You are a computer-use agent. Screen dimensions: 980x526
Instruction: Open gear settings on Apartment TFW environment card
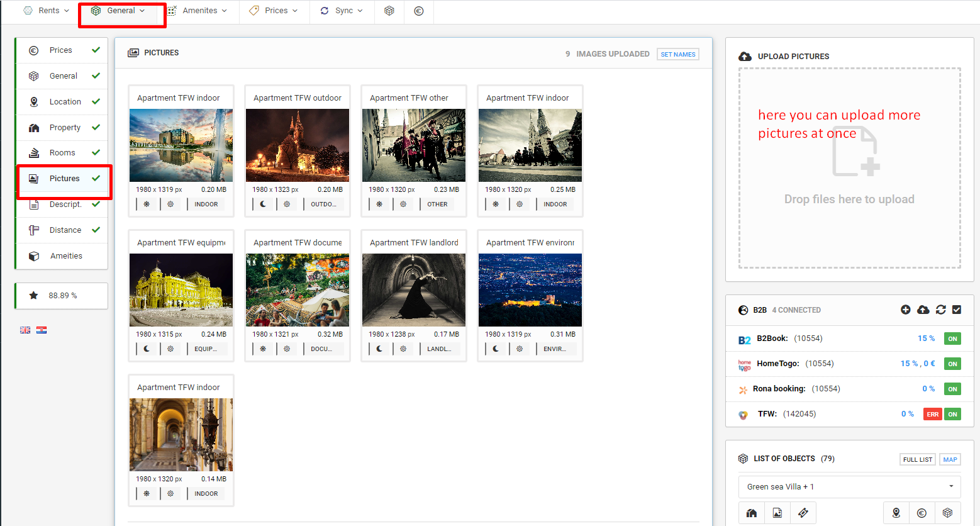pyautogui.click(x=520, y=349)
